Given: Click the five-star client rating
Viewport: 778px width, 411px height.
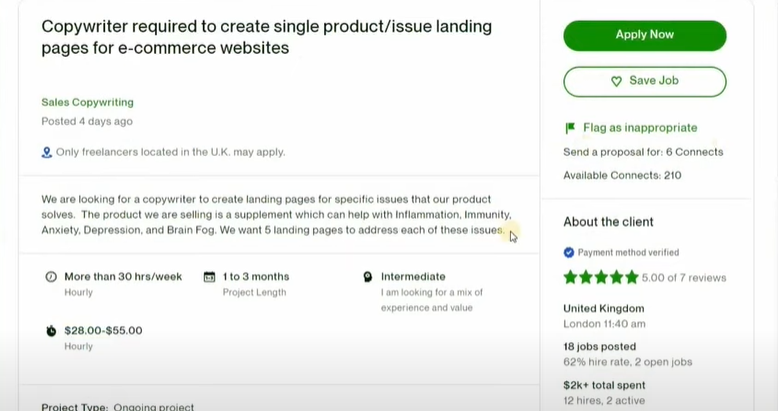Looking at the screenshot, I should [601, 277].
